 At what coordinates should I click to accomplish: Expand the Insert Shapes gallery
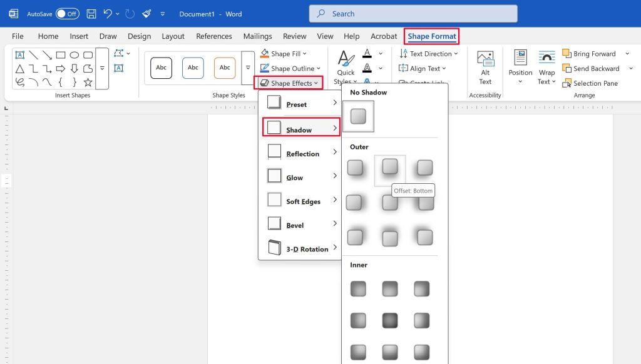[x=102, y=69]
